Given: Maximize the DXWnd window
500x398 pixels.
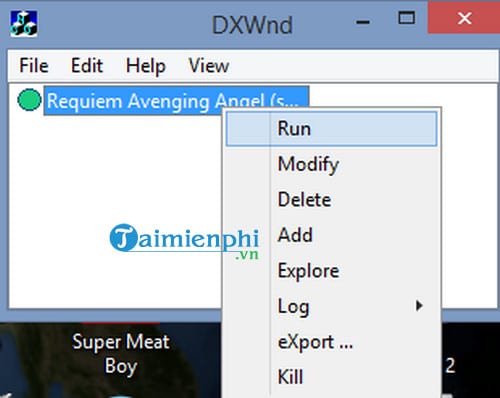Looking at the screenshot, I should tap(407, 18).
